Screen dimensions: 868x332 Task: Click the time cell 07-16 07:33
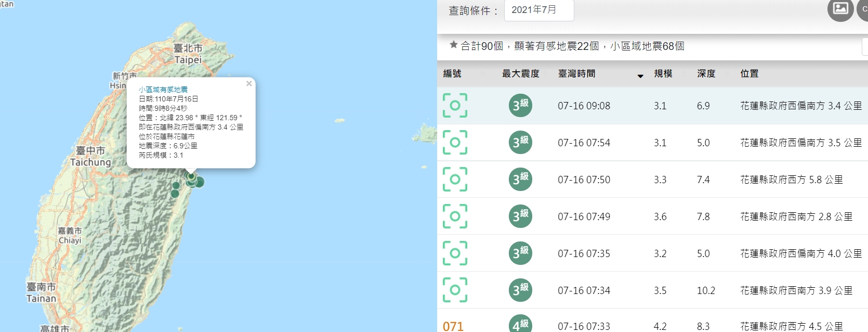(x=584, y=326)
